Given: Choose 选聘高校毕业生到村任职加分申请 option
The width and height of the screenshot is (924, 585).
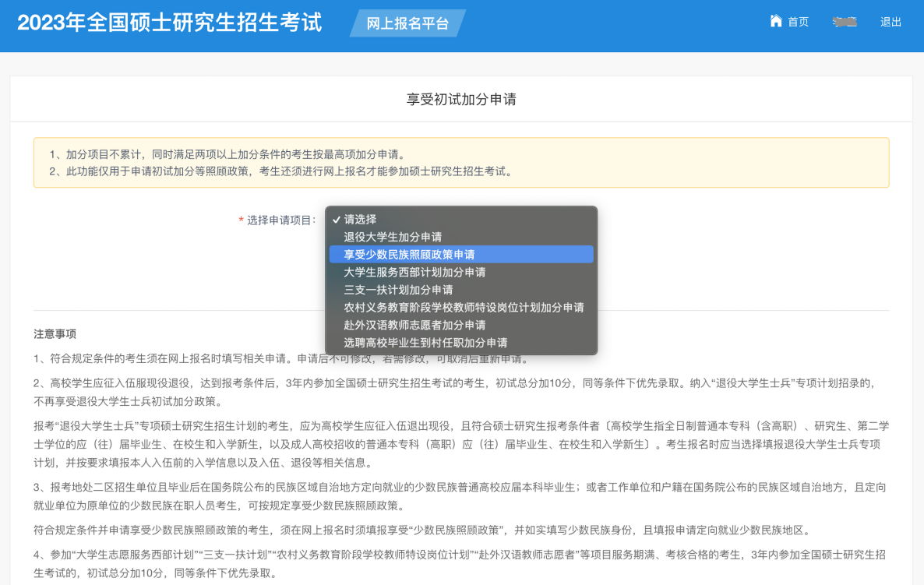Looking at the screenshot, I should pos(425,343).
